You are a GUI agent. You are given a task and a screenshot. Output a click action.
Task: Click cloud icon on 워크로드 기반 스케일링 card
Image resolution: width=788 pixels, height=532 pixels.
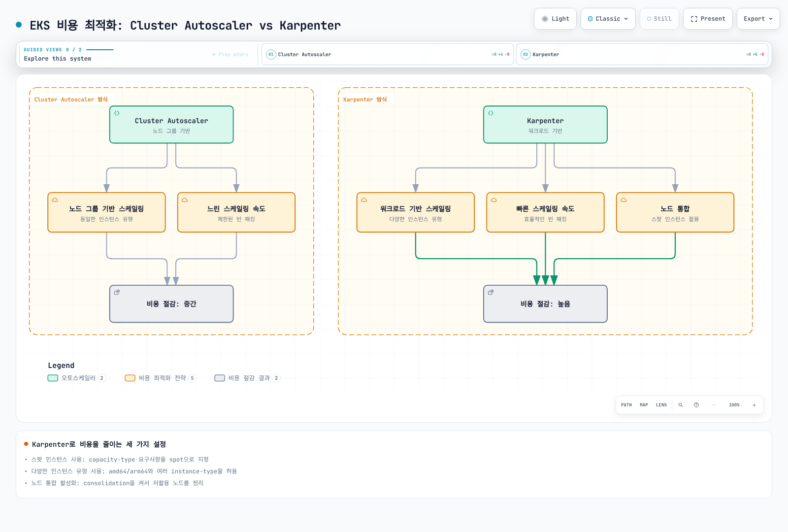[x=364, y=200]
